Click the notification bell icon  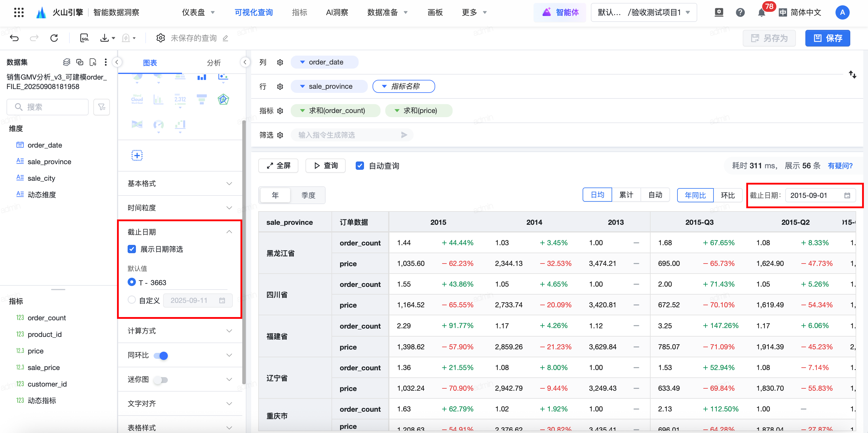pyautogui.click(x=761, y=13)
